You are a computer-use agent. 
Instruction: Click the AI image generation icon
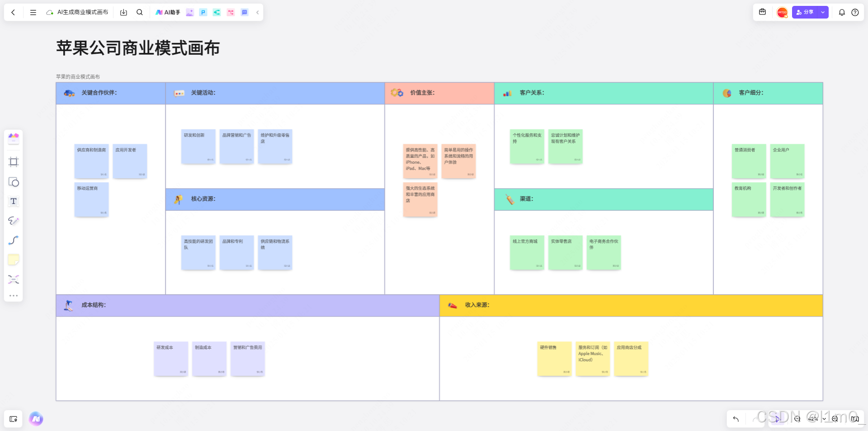click(190, 12)
